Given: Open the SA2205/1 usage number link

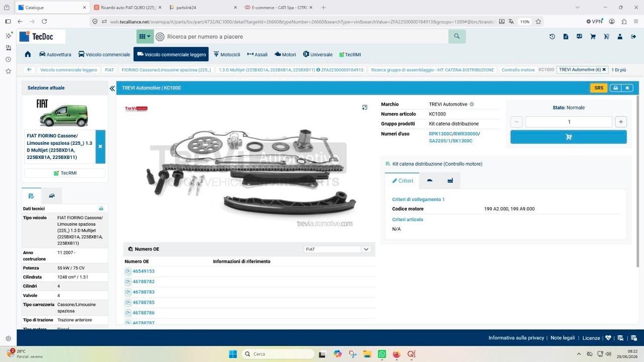Looking at the screenshot, I should (439, 141).
